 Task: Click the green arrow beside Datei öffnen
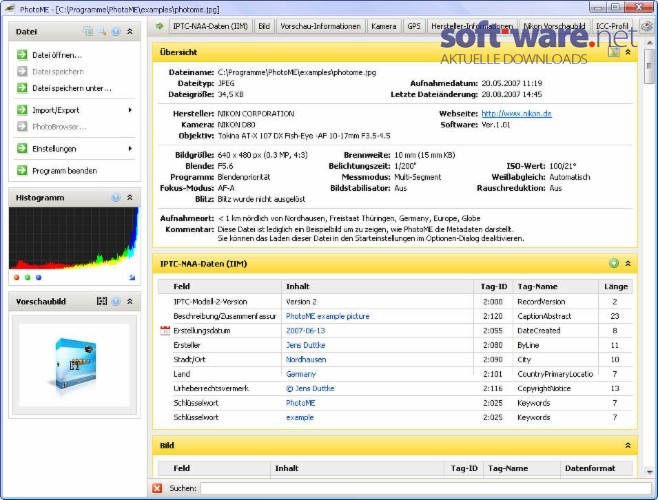click(x=22, y=55)
